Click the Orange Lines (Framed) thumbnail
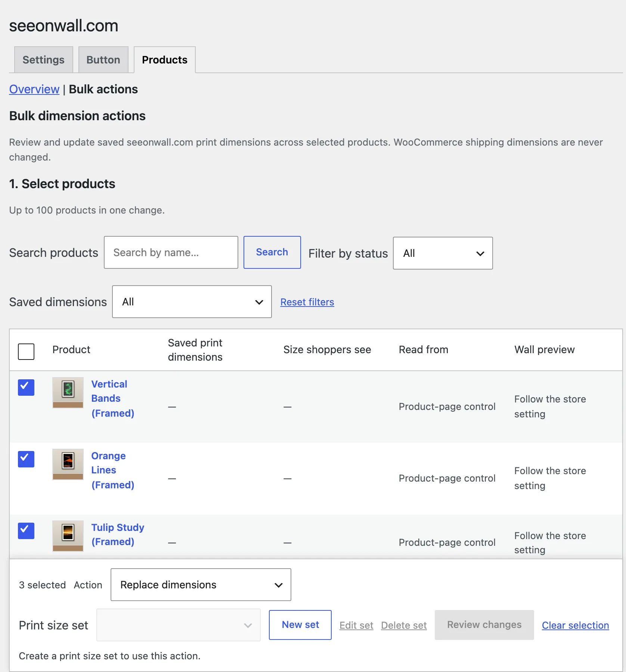Image resolution: width=626 pixels, height=672 pixels. click(68, 464)
